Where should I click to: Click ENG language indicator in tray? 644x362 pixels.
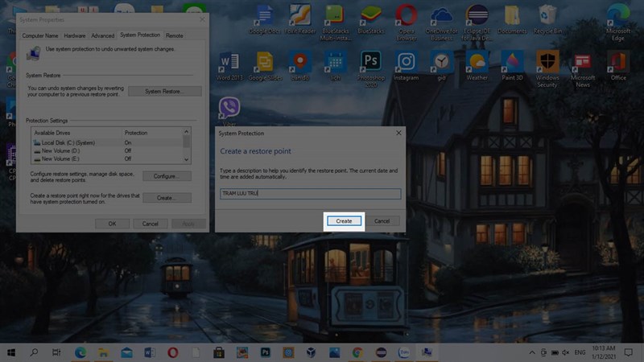tap(580, 352)
